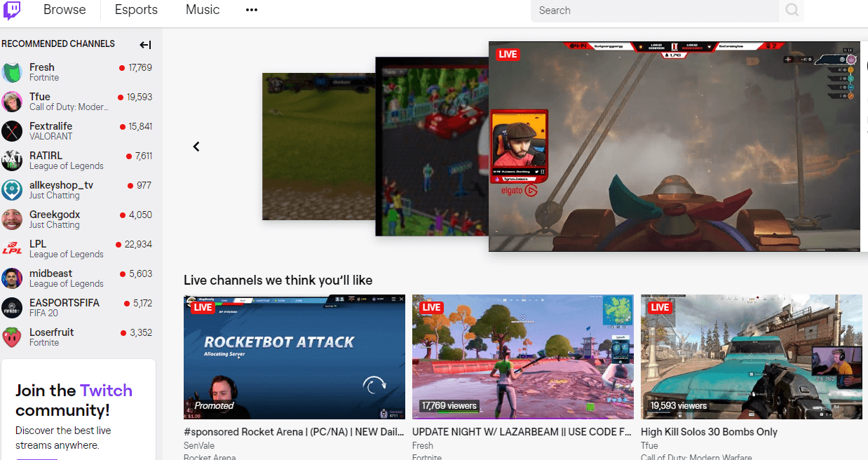
Task: Click RATIRL's avatar icon
Action: click(12, 161)
